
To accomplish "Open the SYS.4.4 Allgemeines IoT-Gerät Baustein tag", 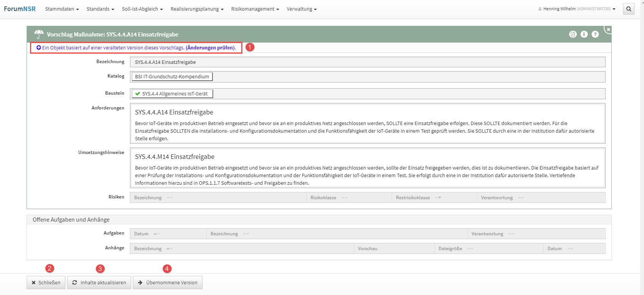I will click(x=172, y=94).
